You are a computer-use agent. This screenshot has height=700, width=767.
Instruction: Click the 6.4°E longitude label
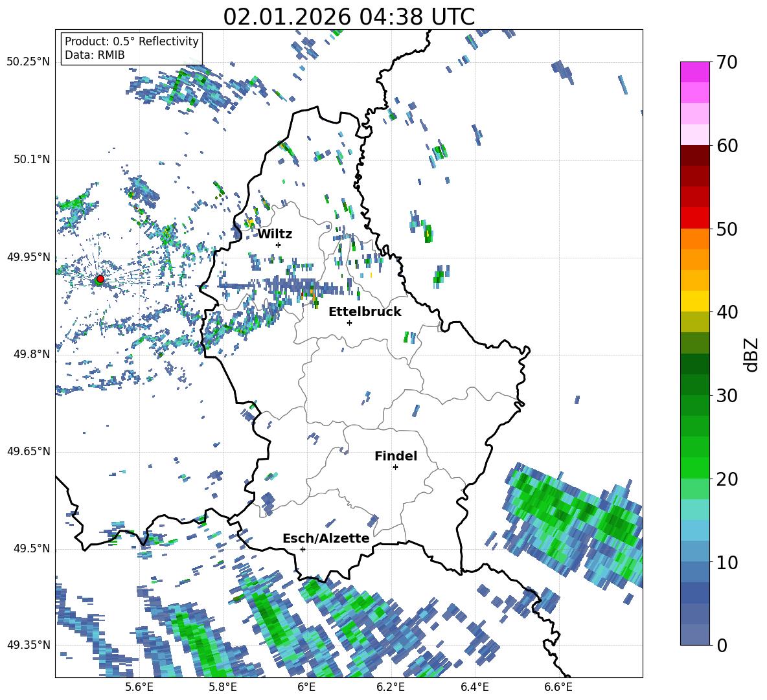[474, 687]
